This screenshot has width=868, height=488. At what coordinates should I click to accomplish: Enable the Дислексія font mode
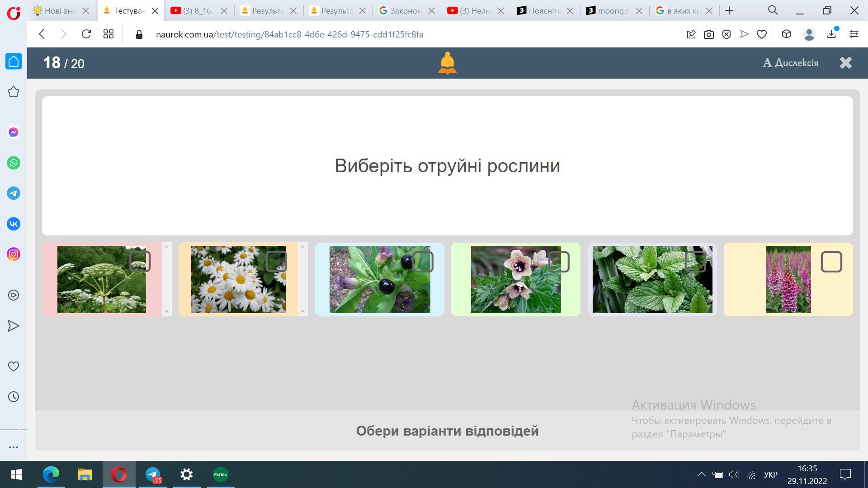(790, 63)
